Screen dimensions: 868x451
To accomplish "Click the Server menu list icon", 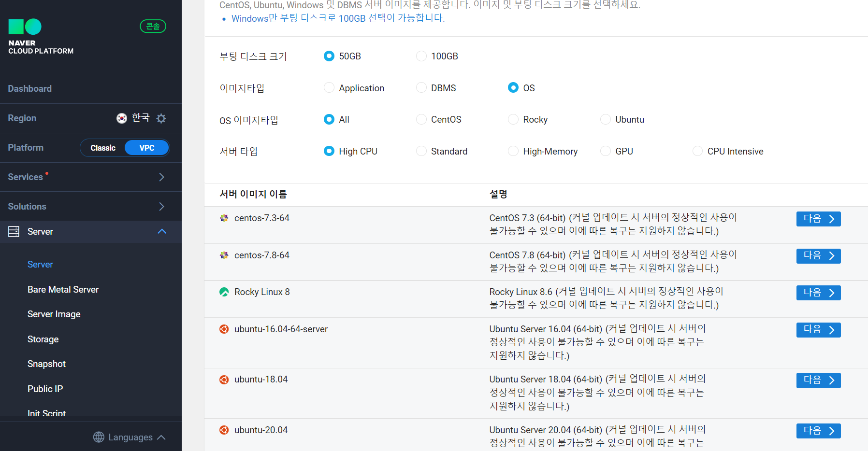I will [14, 232].
